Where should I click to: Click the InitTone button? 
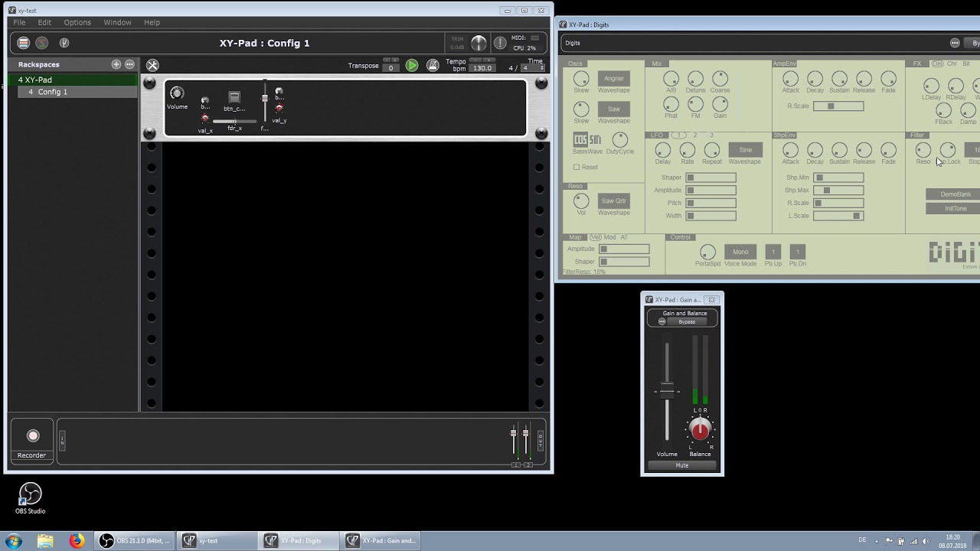point(955,208)
